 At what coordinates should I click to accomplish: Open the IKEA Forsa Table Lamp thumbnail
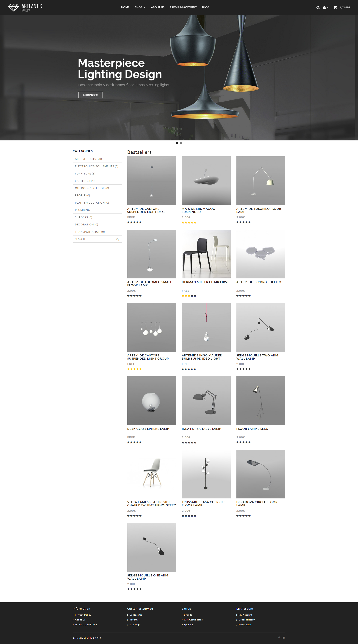[x=206, y=400]
